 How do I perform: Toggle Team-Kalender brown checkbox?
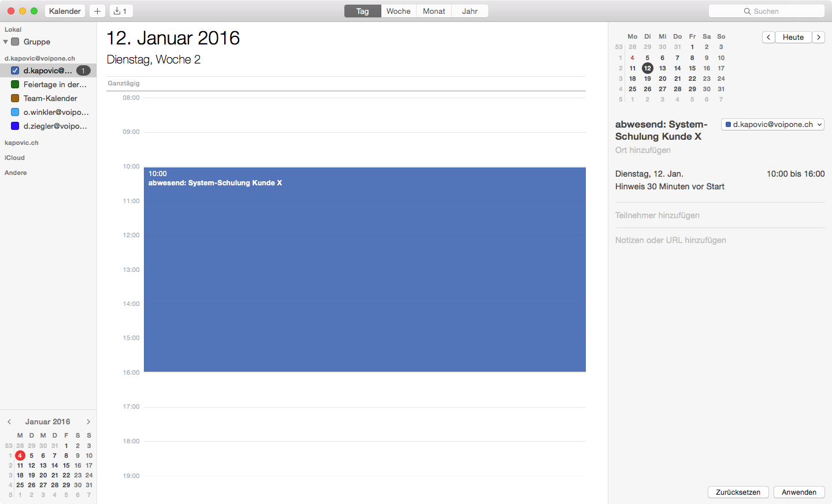click(15, 98)
